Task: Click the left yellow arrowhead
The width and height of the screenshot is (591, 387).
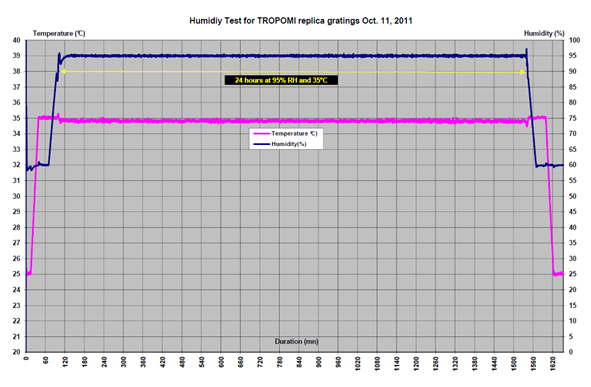Action: (x=63, y=71)
